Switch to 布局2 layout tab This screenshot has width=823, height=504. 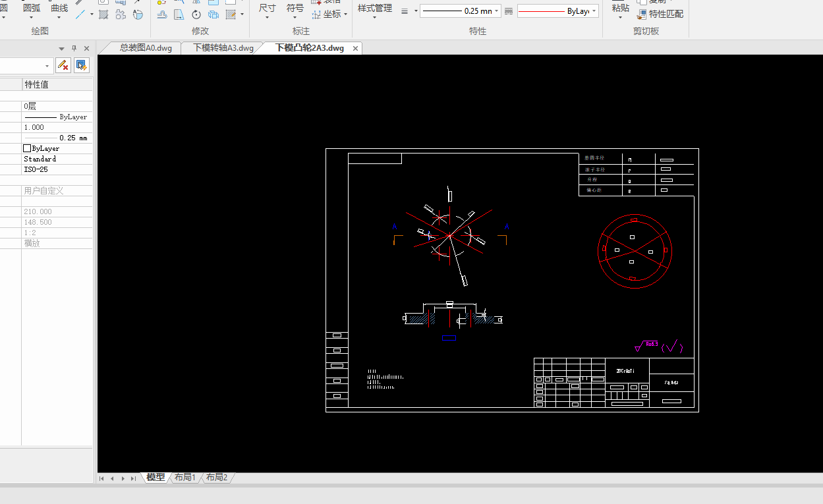click(x=216, y=478)
